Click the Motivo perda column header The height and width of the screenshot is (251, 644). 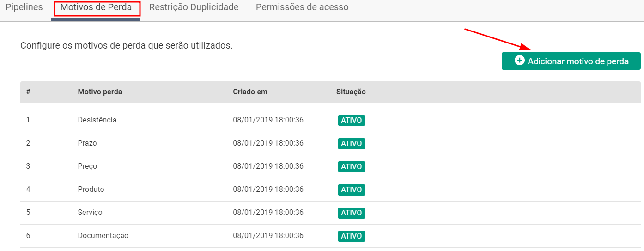point(100,92)
